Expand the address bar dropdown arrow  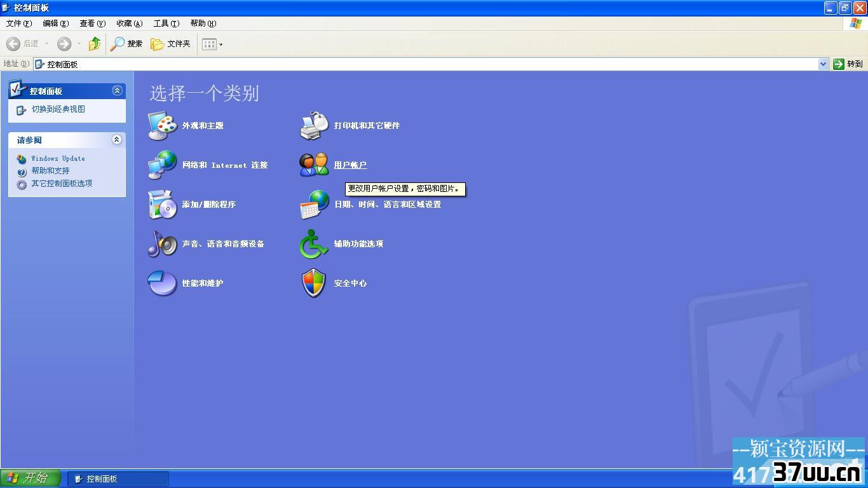(823, 64)
